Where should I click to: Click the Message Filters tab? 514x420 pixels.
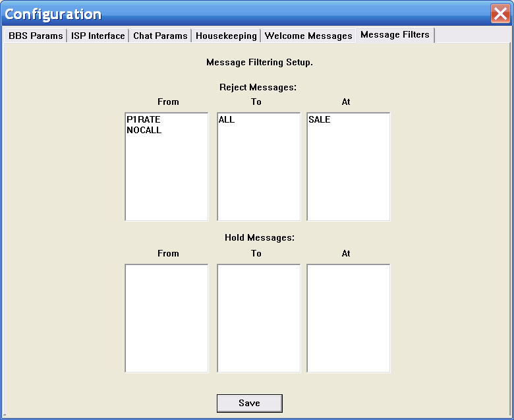tap(395, 35)
